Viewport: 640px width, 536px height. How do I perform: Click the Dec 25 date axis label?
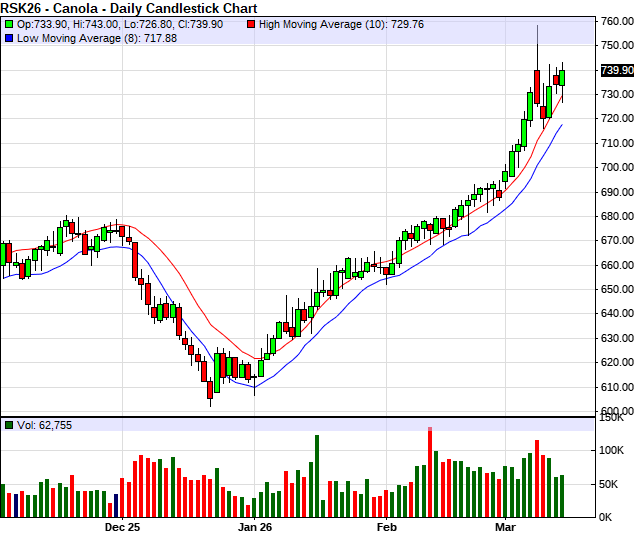(x=122, y=526)
